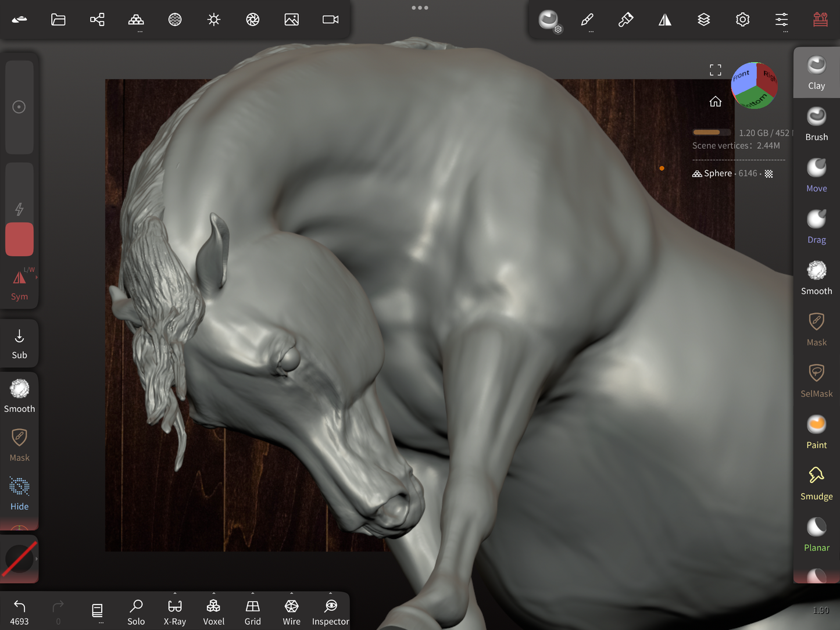Open the Inspector panel options
The image size is (840, 630).
(x=330, y=613)
